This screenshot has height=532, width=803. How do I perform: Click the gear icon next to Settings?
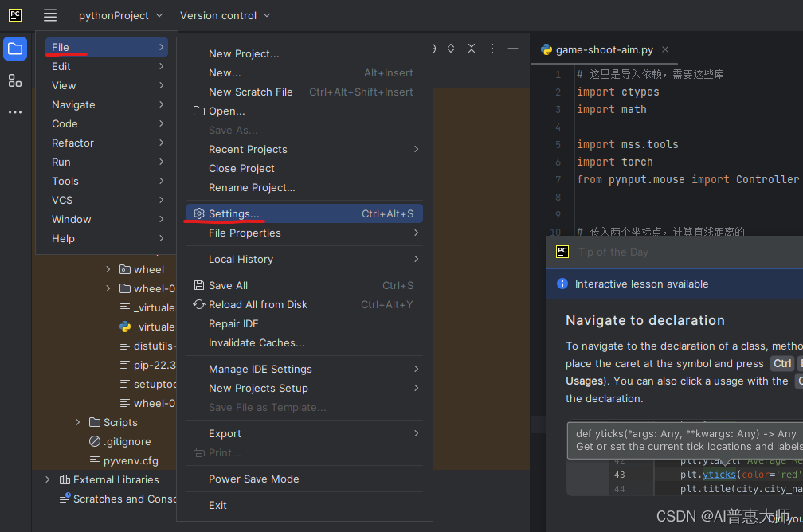tap(198, 213)
